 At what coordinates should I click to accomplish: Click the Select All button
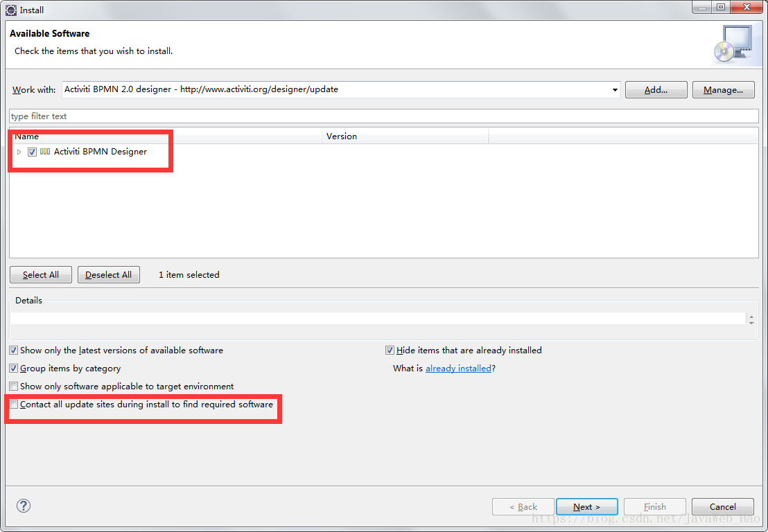point(41,274)
